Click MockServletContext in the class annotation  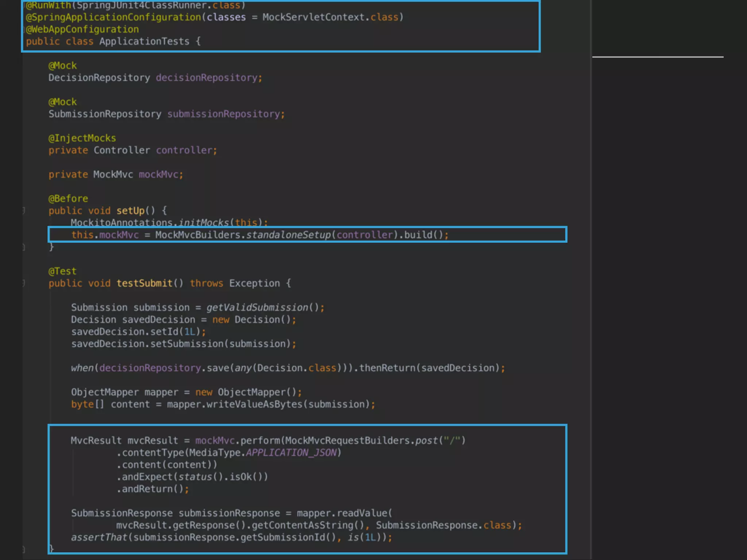pyautogui.click(x=313, y=17)
